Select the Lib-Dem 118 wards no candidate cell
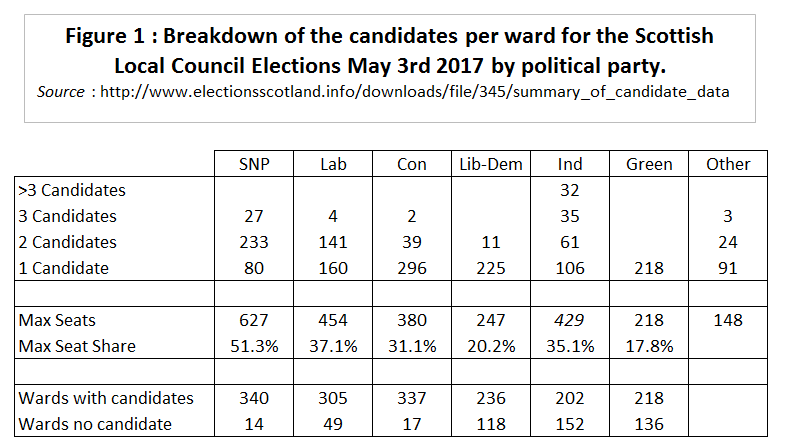Image resolution: width=785 pixels, height=444 pixels. pos(490,424)
